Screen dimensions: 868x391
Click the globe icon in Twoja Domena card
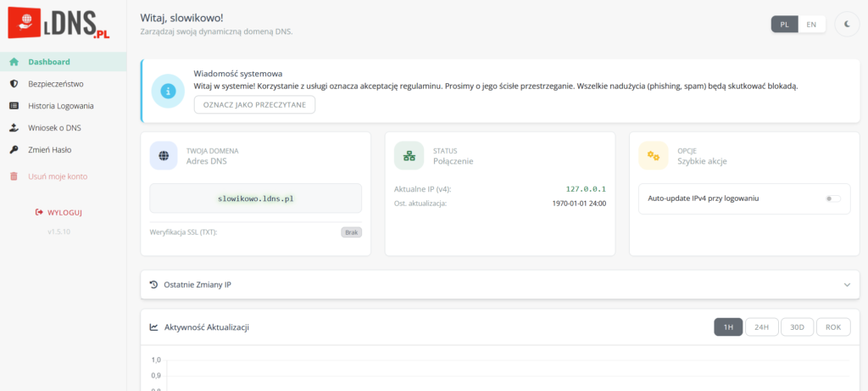pyautogui.click(x=164, y=156)
